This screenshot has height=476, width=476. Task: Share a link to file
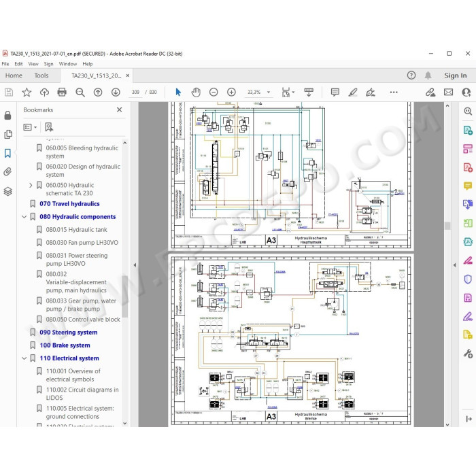click(x=430, y=92)
